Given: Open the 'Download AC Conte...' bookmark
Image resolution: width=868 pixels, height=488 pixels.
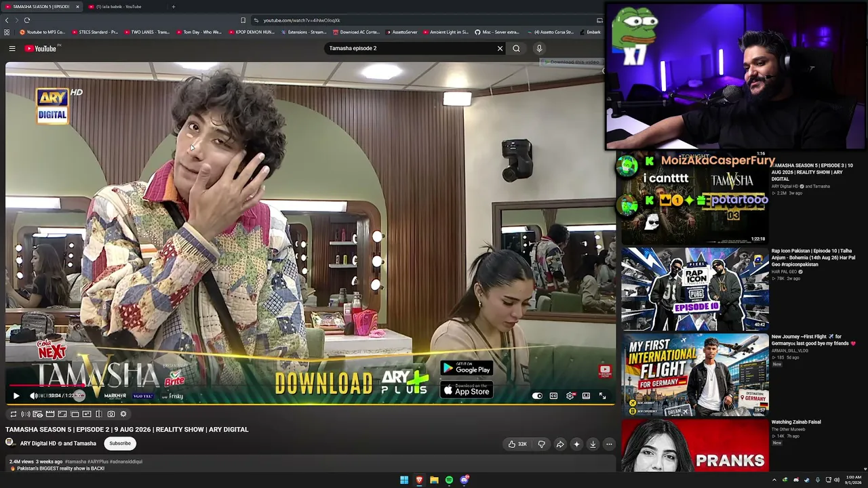Looking at the screenshot, I should (x=356, y=32).
